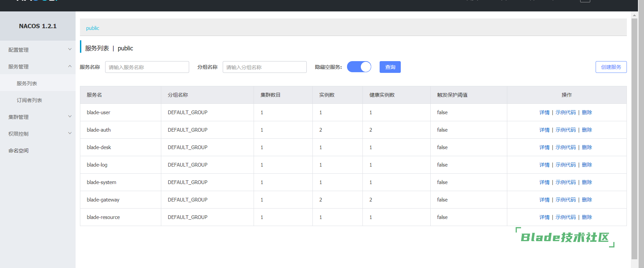The width and height of the screenshot is (644, 268).
Task: Open 示例代码 for blade-resource
Action: coord(566,217)
